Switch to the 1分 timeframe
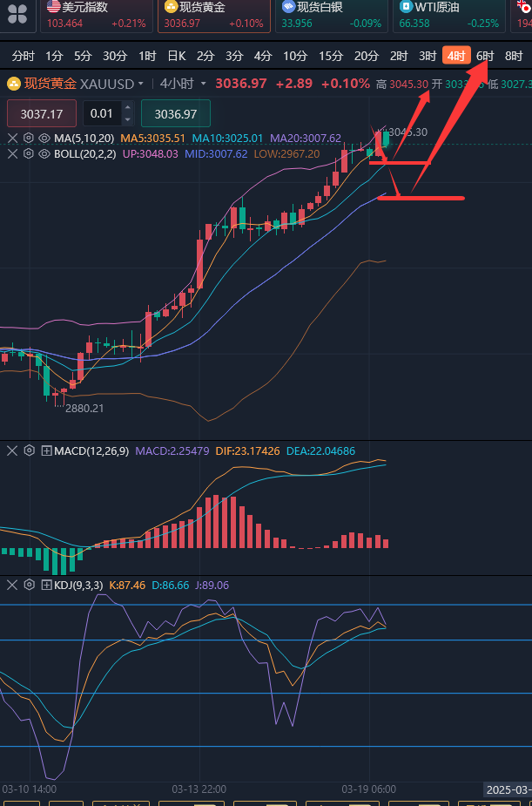This screenshot has height=806, width=532. click(x=54, y=56)
